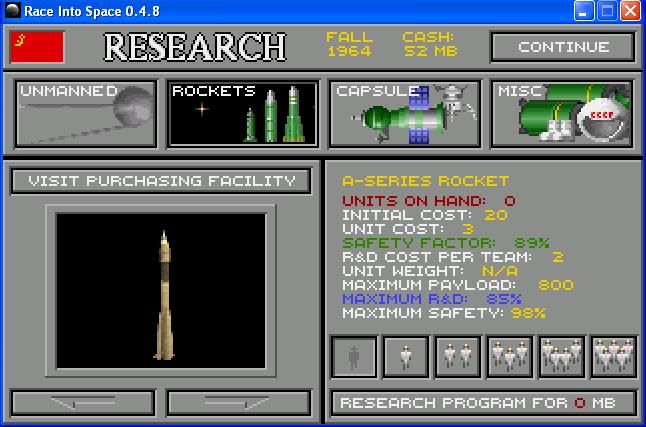Viewport: 646px width, 427px height.
Task: Click the A-SERIES ROCKET title text
Action: pyautogui.click(x=426, y=181)
